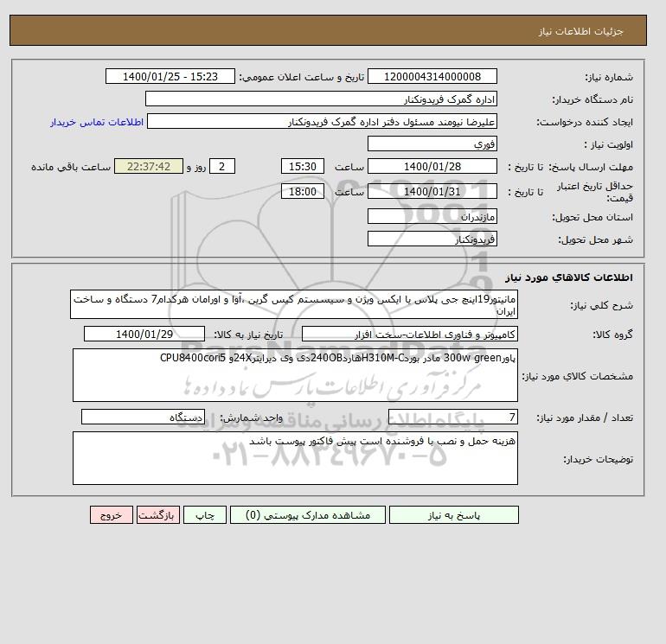Click the priority field فوري
666x644 pixels.
point(432,143)
